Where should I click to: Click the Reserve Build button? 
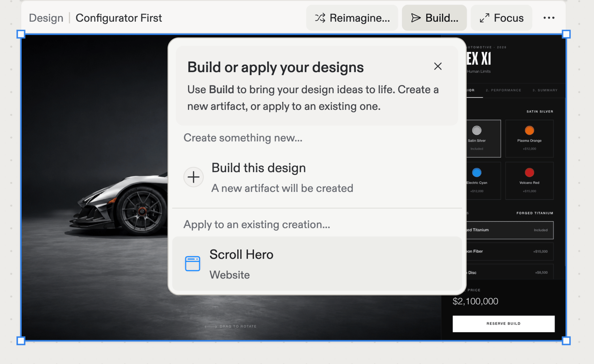coord(503,324)
